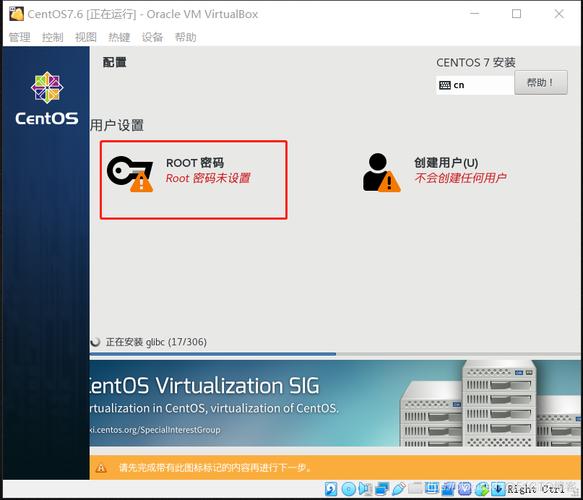Click the audio status icon
The height and width of the screenshot is (500, 583).
point(365,488)
